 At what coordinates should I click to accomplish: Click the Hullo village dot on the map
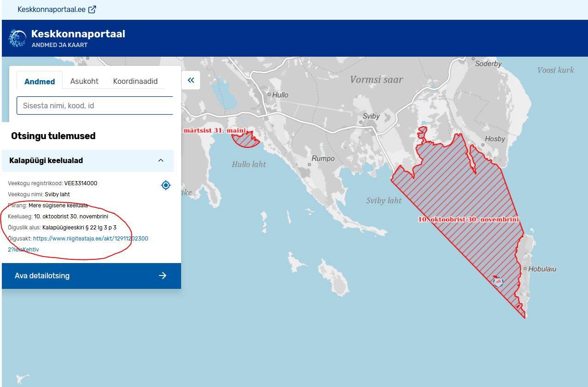pyautogui.click(x=270, y=94)
